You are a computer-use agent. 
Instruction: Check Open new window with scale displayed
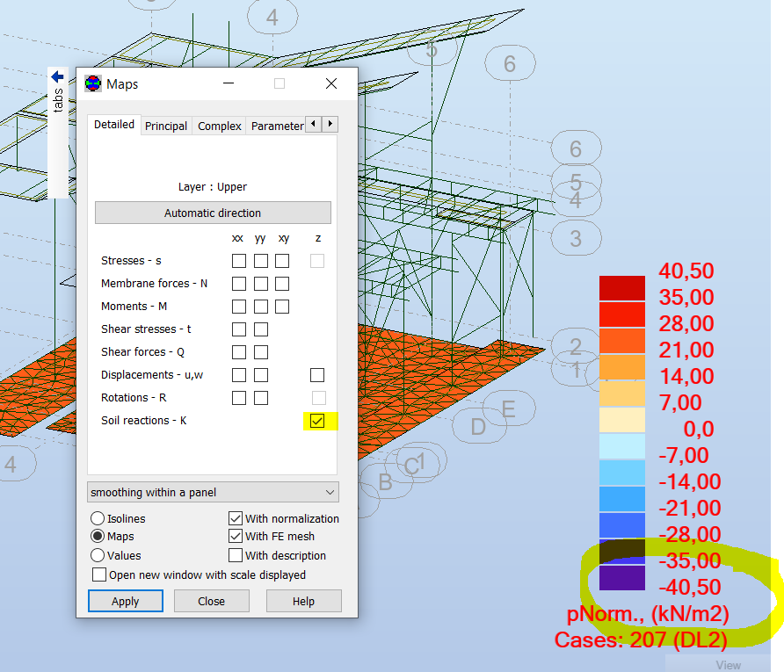point(100,574)
